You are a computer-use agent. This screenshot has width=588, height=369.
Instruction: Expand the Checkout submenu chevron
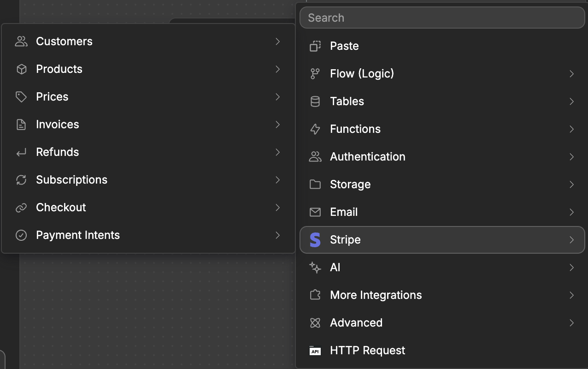pyautogui.click(x=278, y=208)
